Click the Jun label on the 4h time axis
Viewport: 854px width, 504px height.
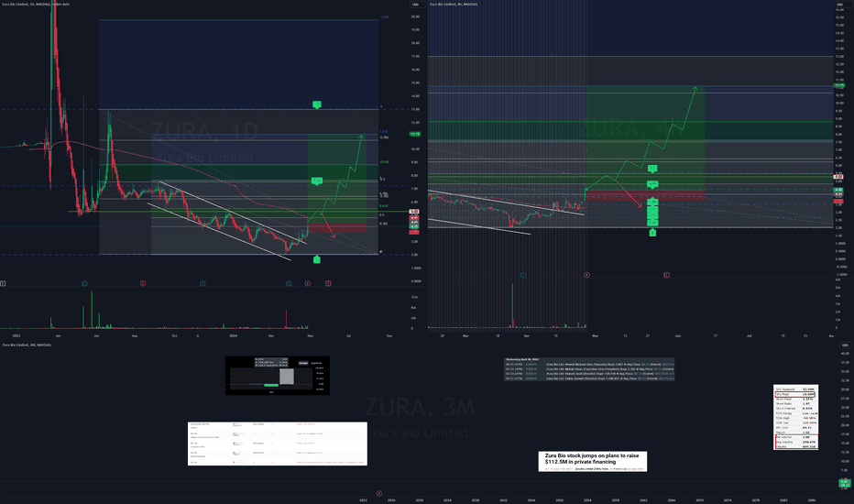click(677, 335)
